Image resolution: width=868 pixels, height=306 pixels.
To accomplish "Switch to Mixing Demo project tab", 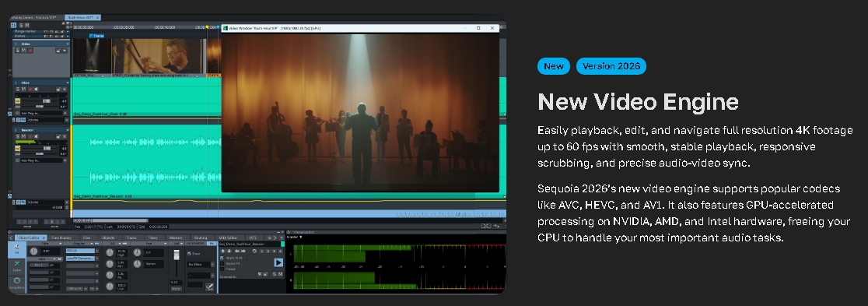I will [x=33, y=18].
